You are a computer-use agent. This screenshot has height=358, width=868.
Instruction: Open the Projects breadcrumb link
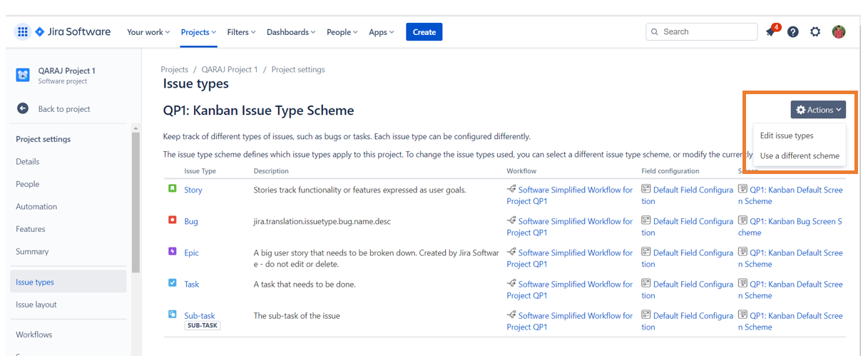[x=175, y=70]
